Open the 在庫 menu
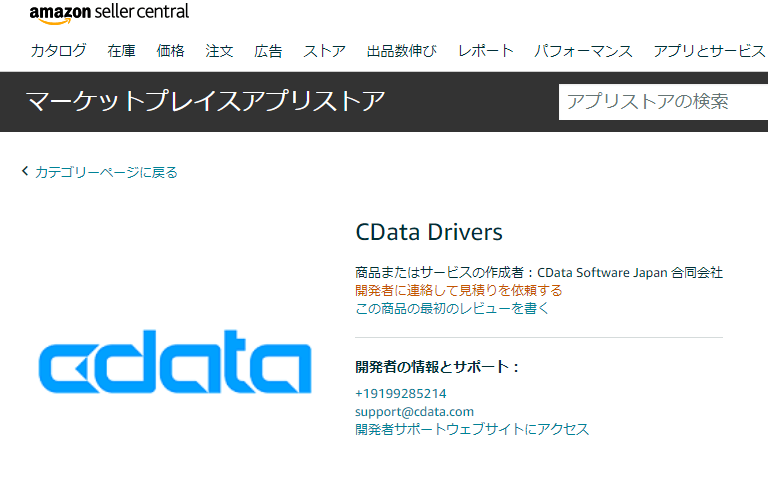The image size is (768, 492). (x=121, y=50)
